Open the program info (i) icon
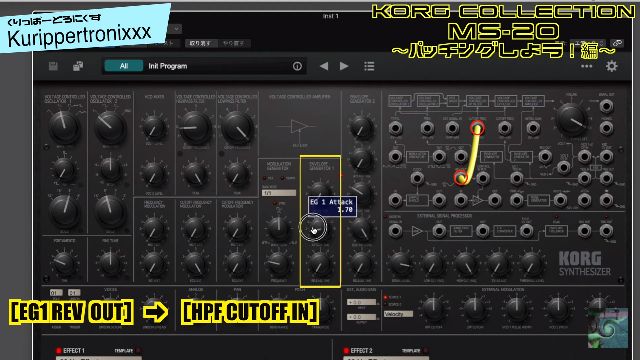Viewport: 640px width, 360px height. point(297,66)
